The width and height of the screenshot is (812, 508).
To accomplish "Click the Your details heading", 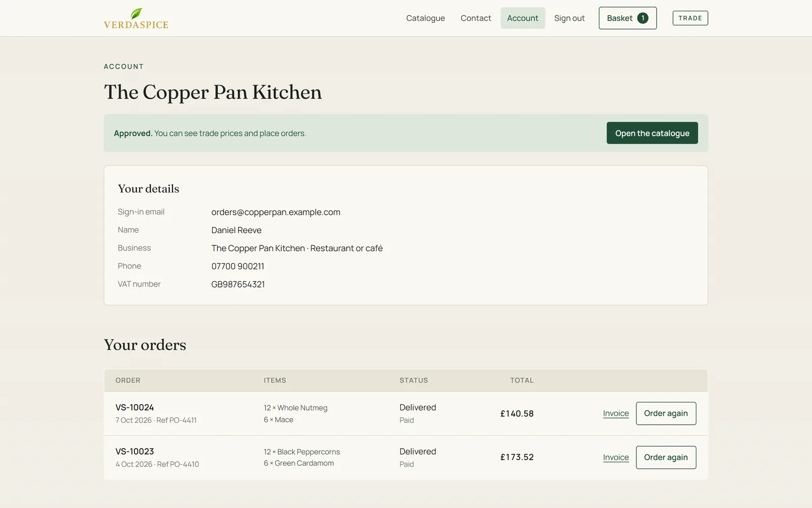I will [148, 189].
